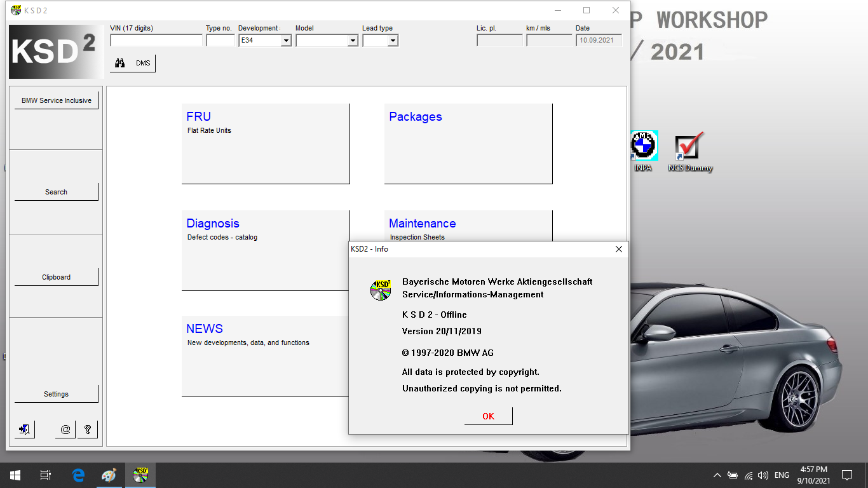Click the Type no. input field
868x488 pixels.
(x=220, y=41)
